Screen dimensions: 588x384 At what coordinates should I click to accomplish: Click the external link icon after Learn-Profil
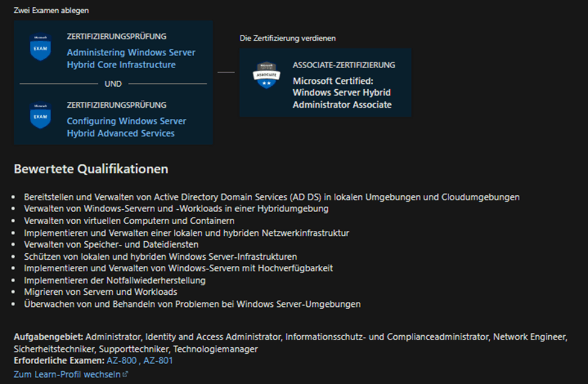coord(125,374)
